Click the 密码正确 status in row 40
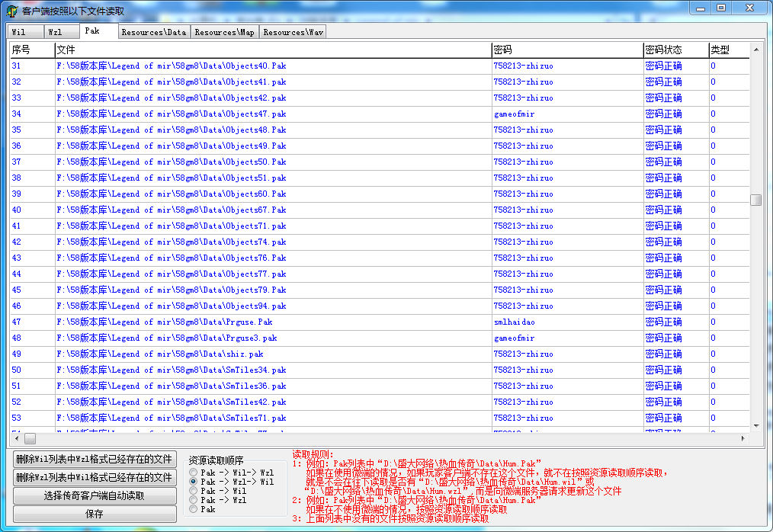Viewport: 773px width, 532px height. click(x=663, y=210)
